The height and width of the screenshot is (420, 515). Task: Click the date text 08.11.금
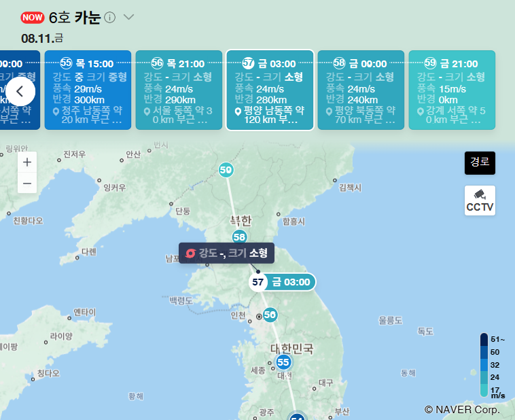click(x=42, y=39)
